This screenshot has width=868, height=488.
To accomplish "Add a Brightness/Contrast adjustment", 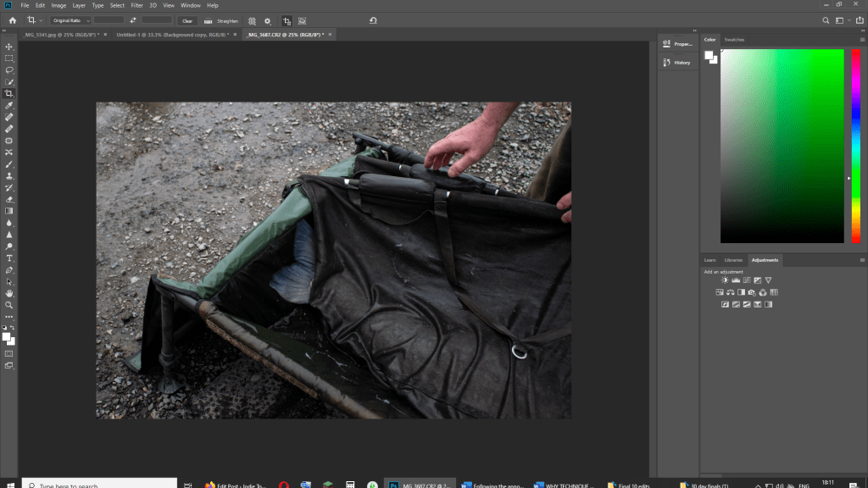I will (726, 280).
